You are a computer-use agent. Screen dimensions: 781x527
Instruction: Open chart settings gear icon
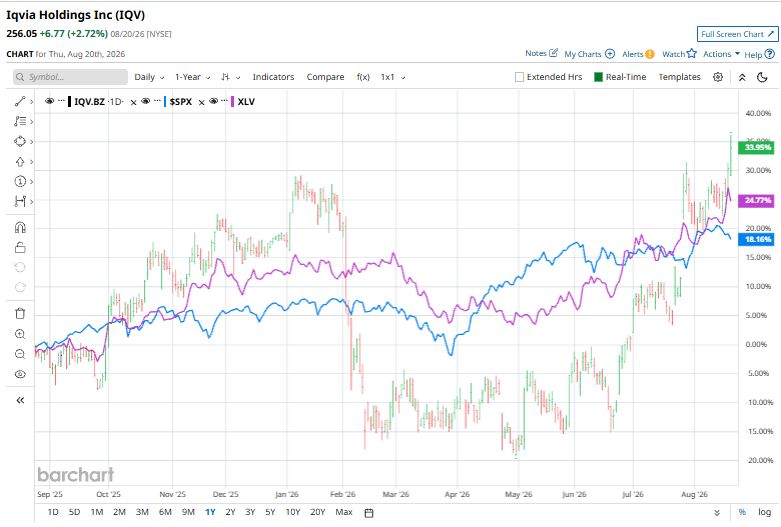718,77
